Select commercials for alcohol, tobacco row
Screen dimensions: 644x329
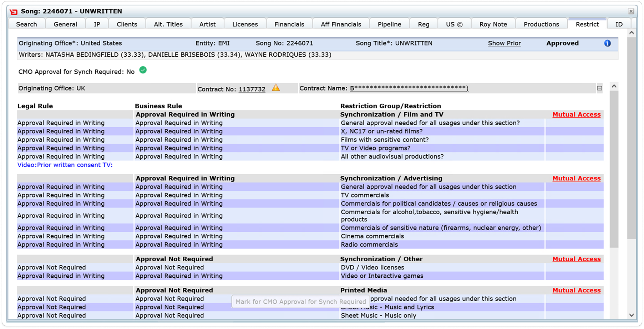pos(310,216)
